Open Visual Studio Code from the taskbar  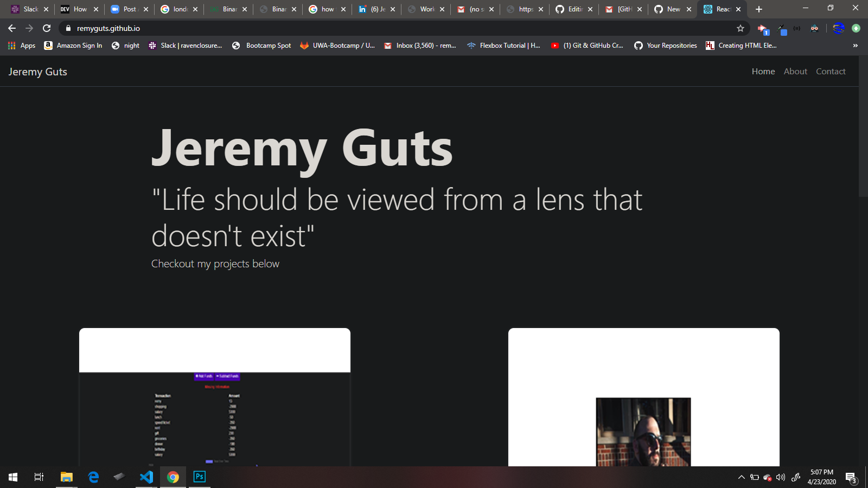[x=146, y=477]
